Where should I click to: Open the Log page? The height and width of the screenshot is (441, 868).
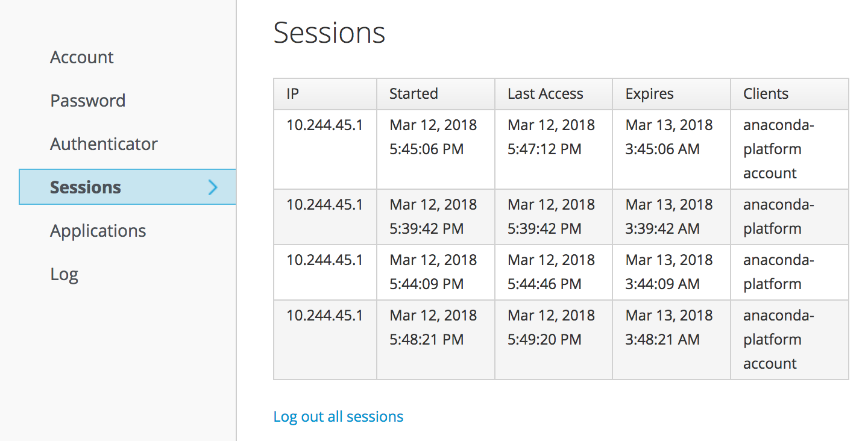64,274
